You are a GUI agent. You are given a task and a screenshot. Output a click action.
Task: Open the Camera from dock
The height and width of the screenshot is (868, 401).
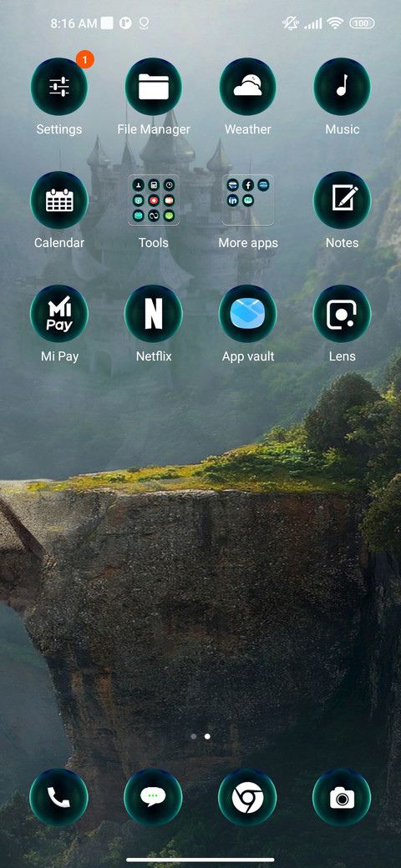click(x=343, y=798)
